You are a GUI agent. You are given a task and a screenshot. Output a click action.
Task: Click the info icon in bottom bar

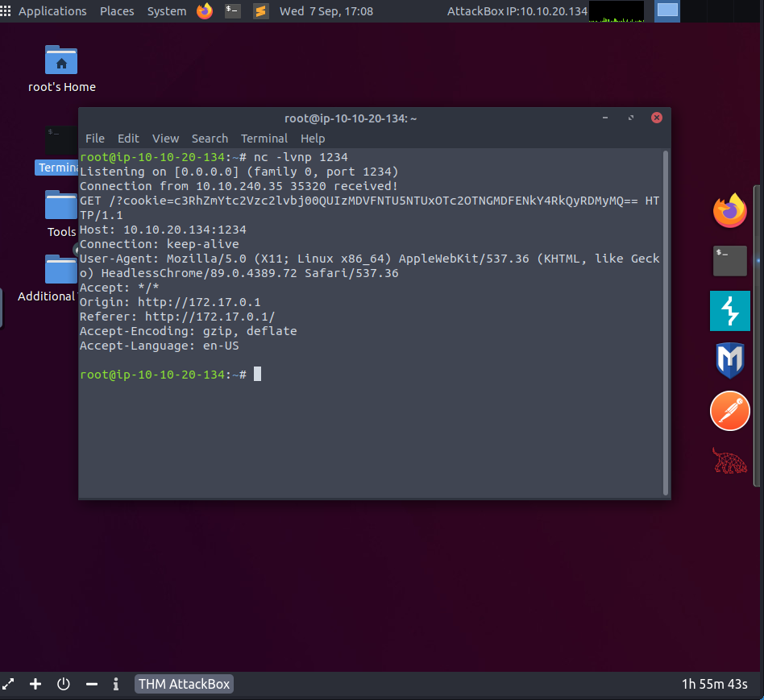point(116,684)
